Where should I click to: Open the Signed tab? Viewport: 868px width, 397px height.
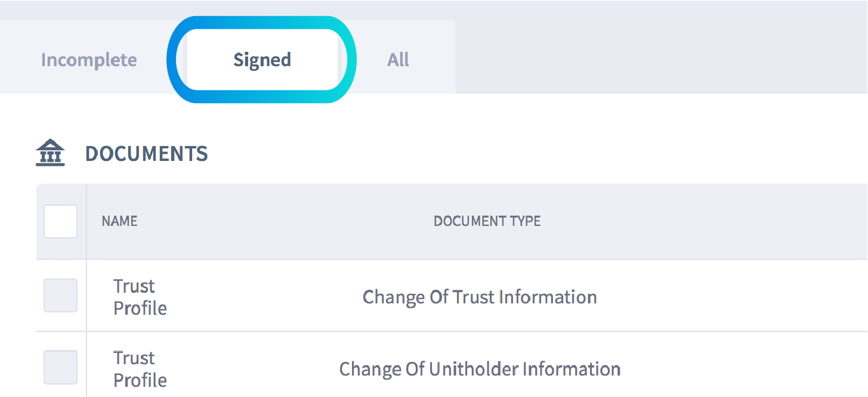262,60
